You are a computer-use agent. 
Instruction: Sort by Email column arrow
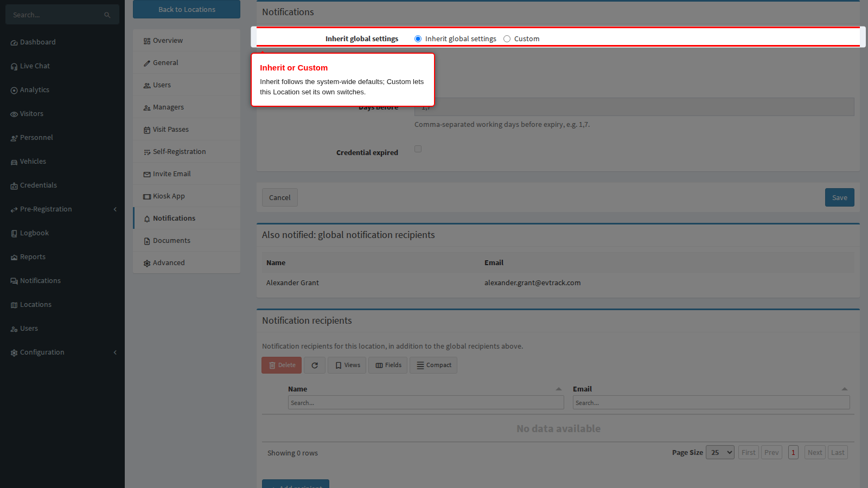(845, 389)
